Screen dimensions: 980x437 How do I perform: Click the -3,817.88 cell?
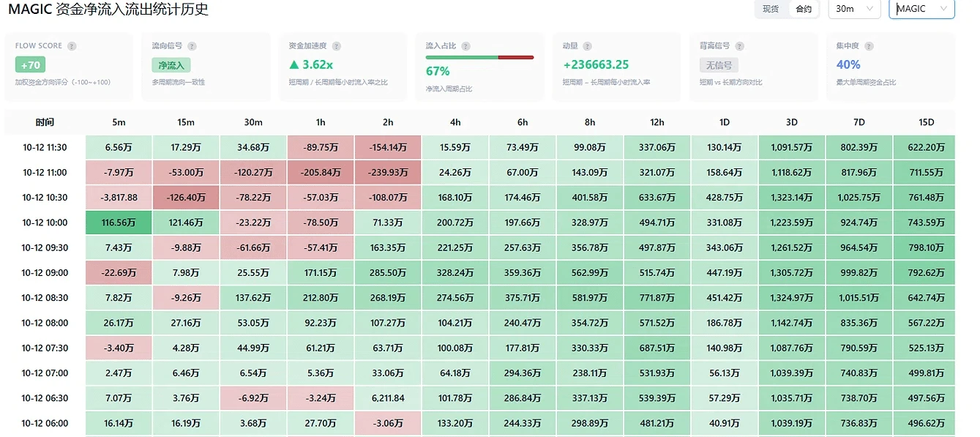(119, 198)
